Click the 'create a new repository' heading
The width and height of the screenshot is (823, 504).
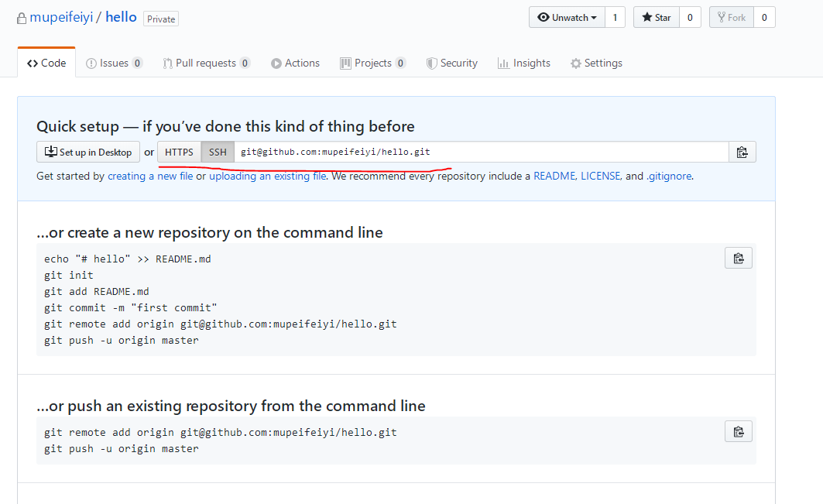210,232
